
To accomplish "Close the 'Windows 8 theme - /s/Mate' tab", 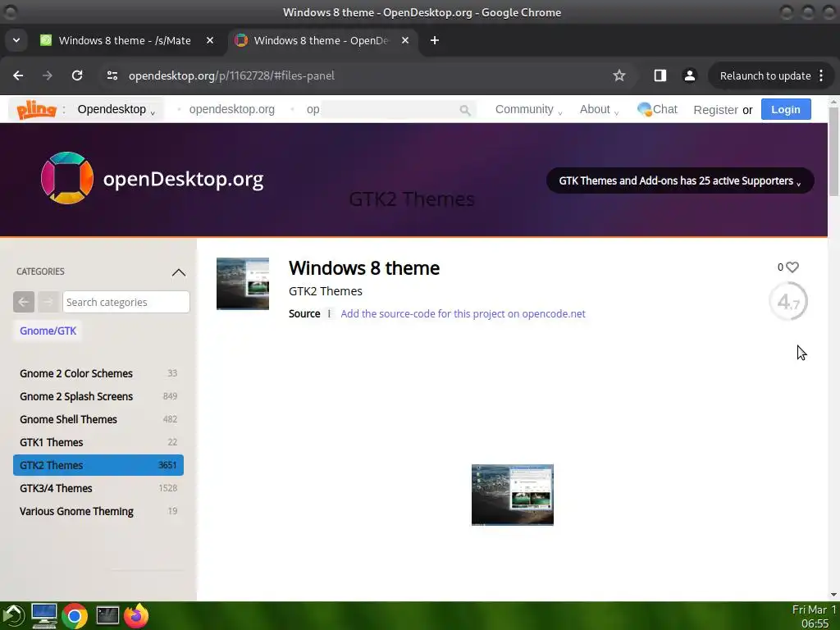I will coord(210,40).
